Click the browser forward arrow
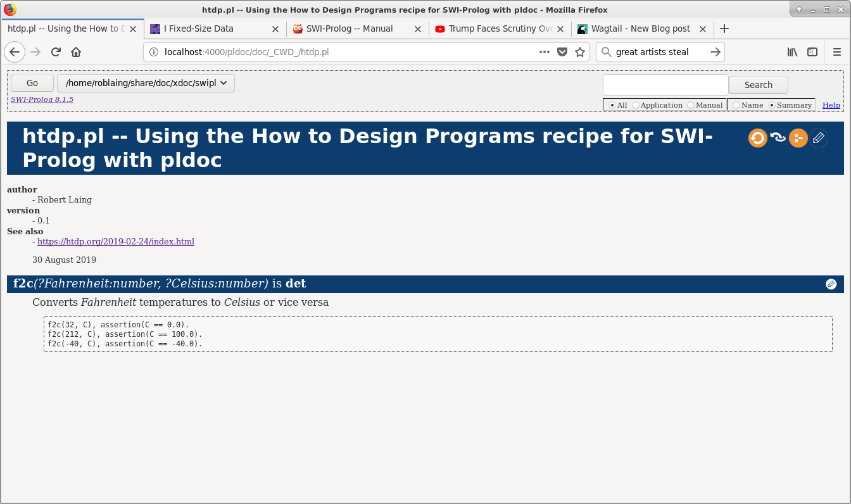 click(35, 52)
